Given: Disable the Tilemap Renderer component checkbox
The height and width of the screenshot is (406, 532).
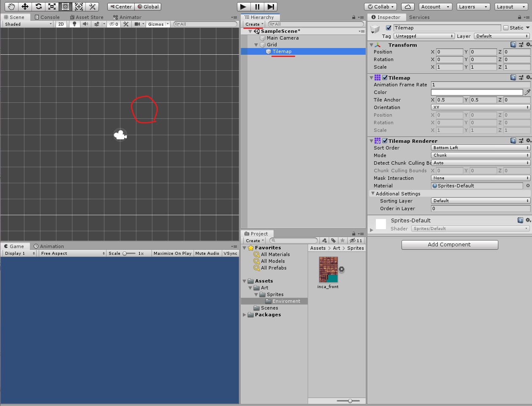Looking at the screenshot, I should [x=385, y=141].
